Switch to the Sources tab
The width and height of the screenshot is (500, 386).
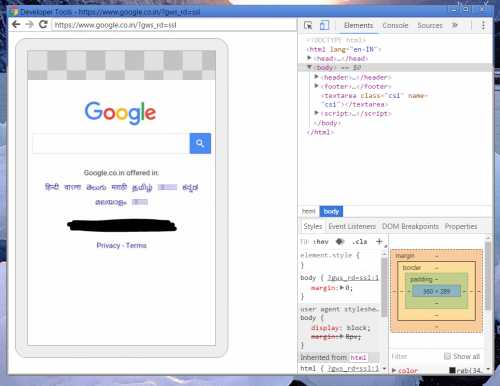430,26
